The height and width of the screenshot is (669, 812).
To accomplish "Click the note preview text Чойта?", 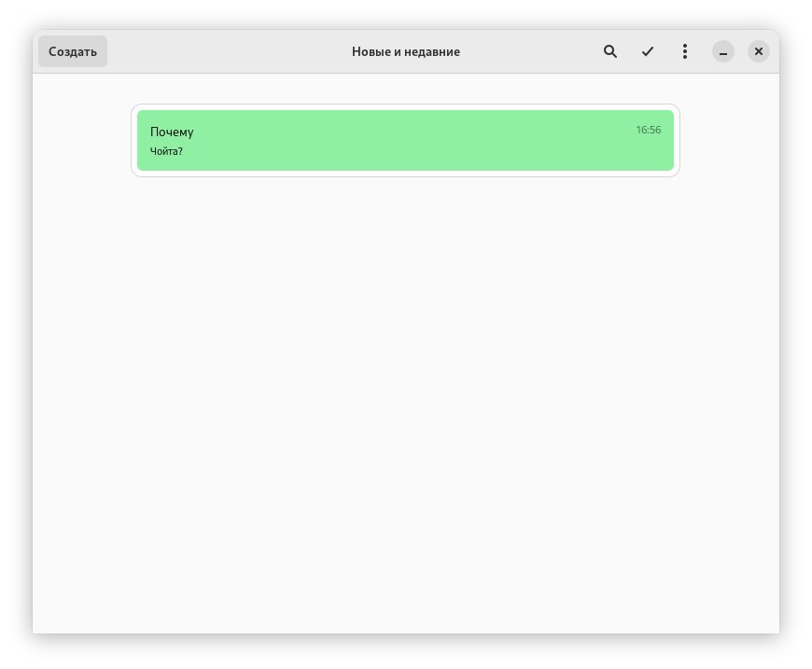I will pos(166,151).
